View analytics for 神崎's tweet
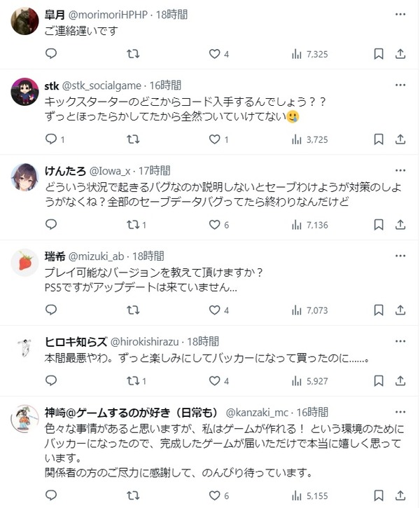420x508 pixels. coord(309,495)
